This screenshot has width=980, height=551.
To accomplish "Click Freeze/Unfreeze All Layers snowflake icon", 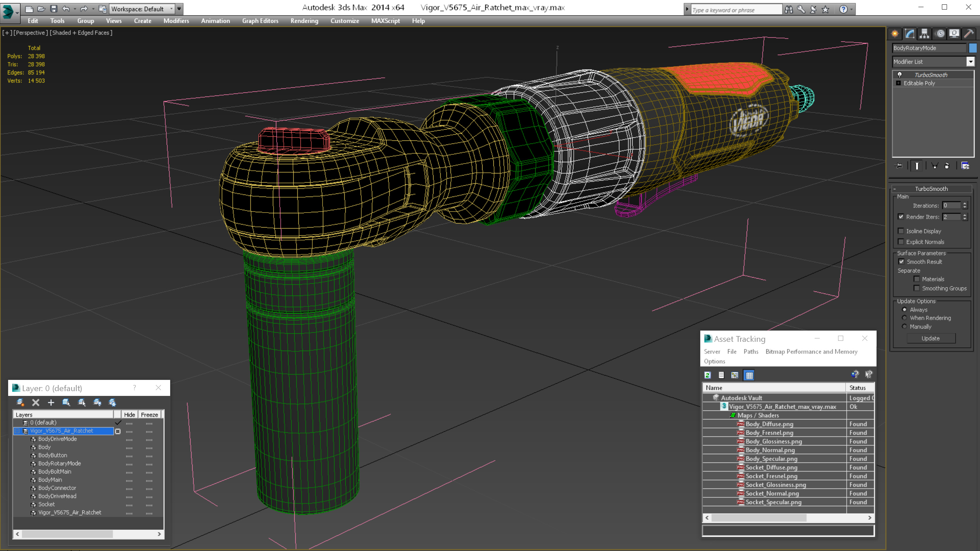I will coord(112,402).
